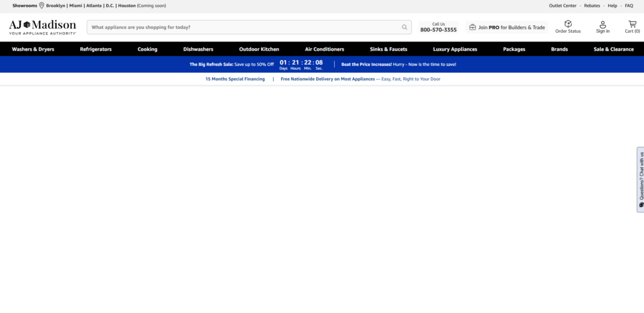
Task: Click the Sign In person icon
Action: 602,24
